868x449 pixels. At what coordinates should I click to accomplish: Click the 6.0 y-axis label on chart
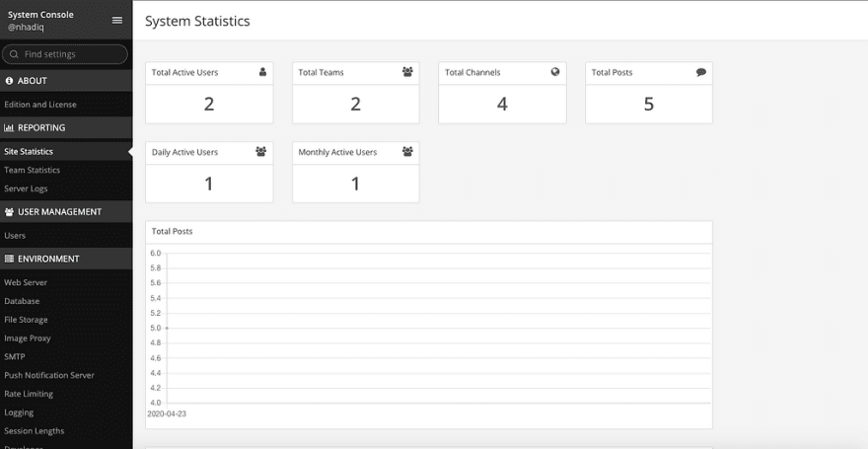[156, 254]
